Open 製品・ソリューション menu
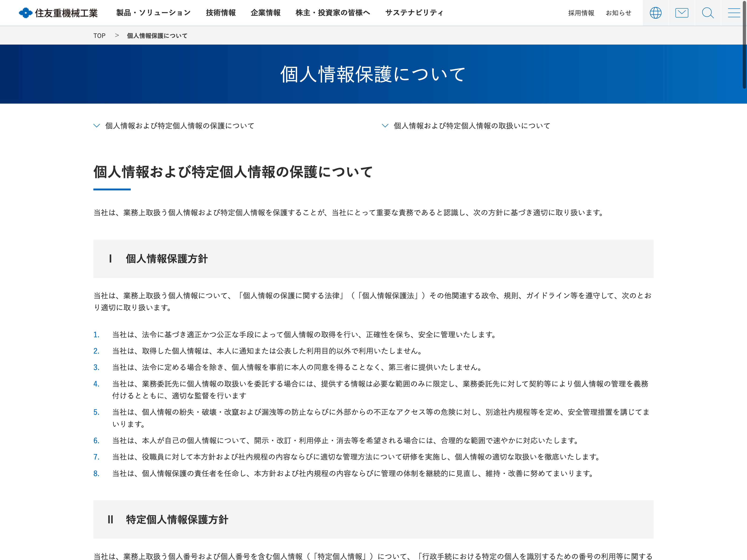 153,13
